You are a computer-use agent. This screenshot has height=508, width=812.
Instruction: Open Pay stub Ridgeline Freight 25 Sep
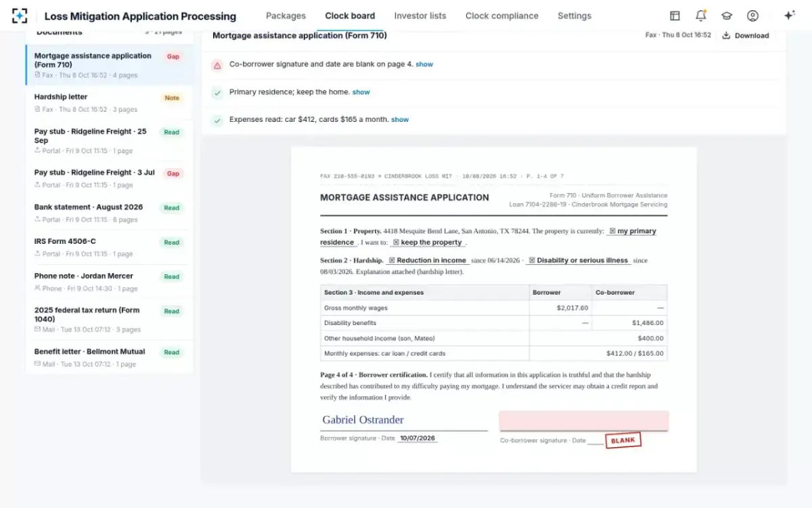[110, 141]
